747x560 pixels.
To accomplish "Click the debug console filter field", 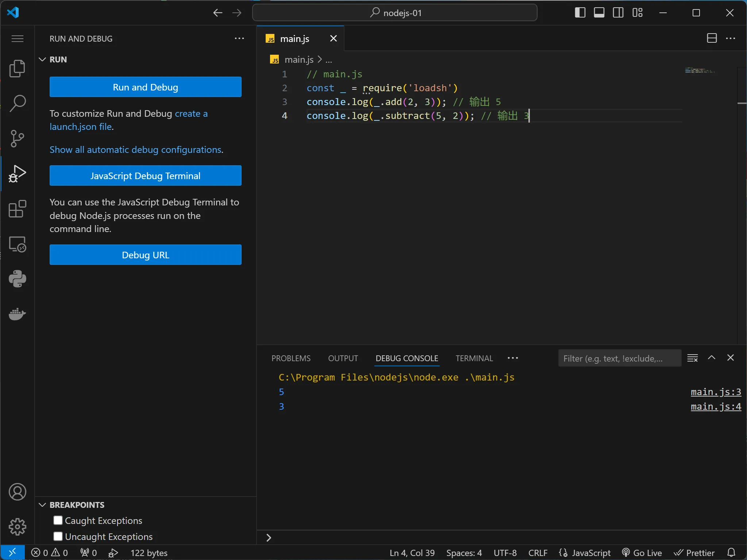I will pos(620,358).
